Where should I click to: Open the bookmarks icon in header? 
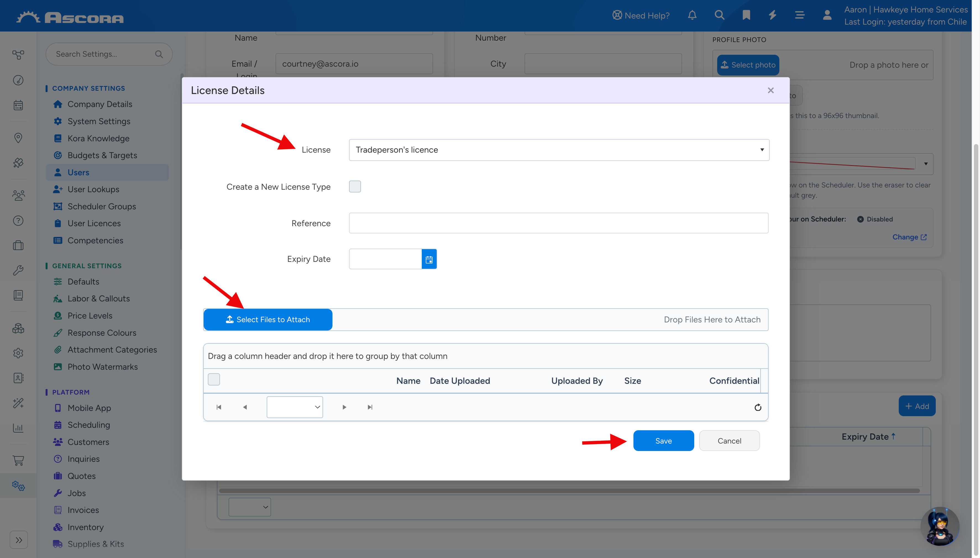[746, 15]
